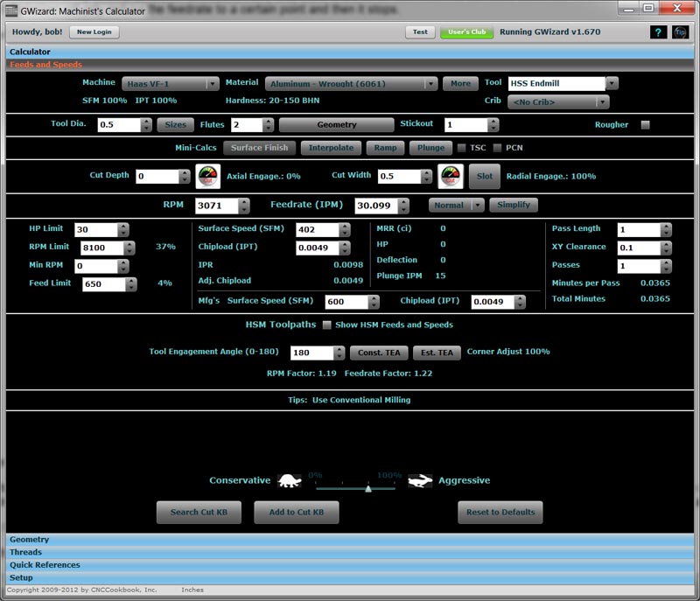This screenshot has width=700, height=601.
Task: Click the Feedrate (IPM) input field
Action: click(x=377, y=206)
